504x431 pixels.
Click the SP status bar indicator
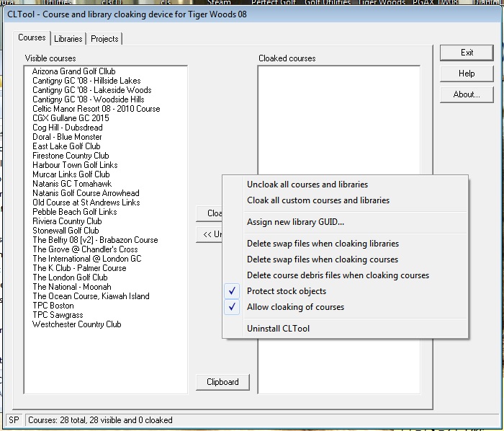(14, 420)
